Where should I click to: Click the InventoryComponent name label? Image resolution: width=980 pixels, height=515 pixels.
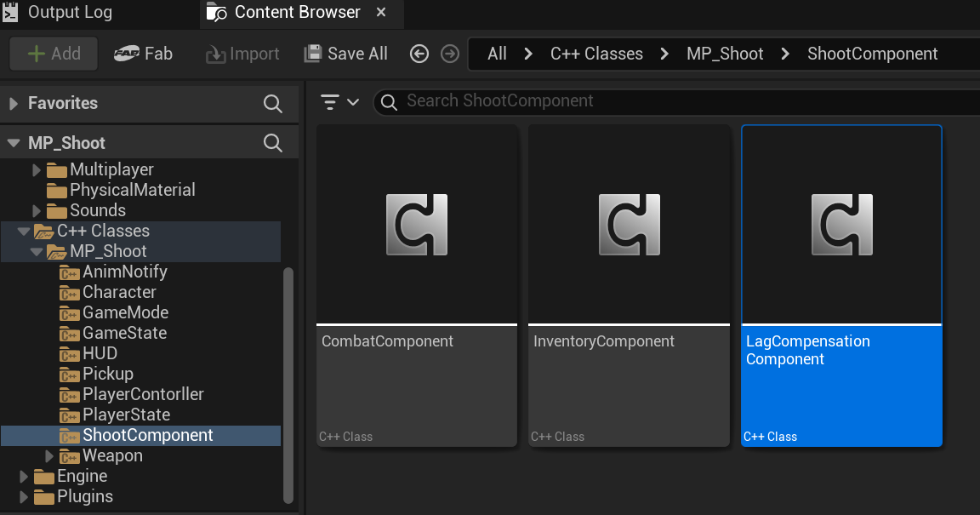(604, 341)
